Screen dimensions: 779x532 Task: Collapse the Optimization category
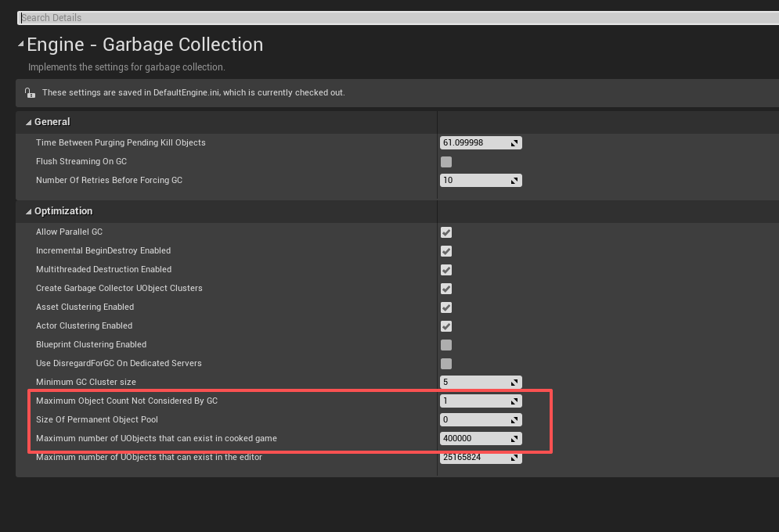(29, 211)
